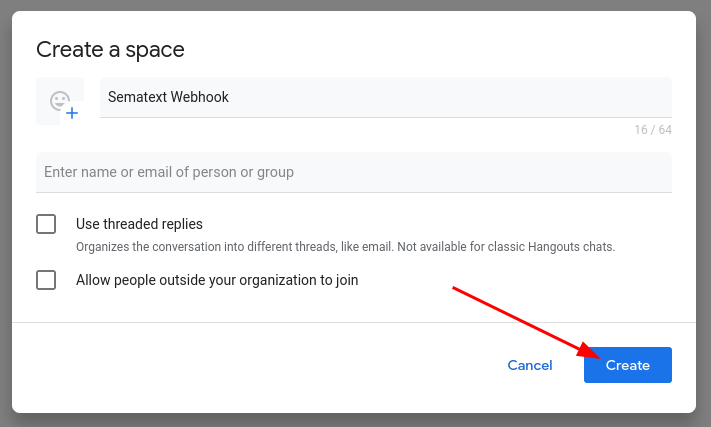Click the person or group email field

point(354,172)
